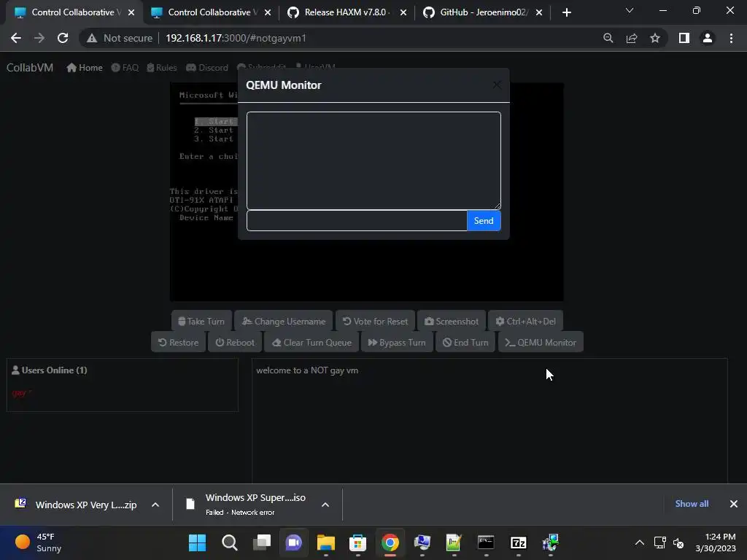Open the Notepad++ taskbar icon
747x560 pixels.
454,542
